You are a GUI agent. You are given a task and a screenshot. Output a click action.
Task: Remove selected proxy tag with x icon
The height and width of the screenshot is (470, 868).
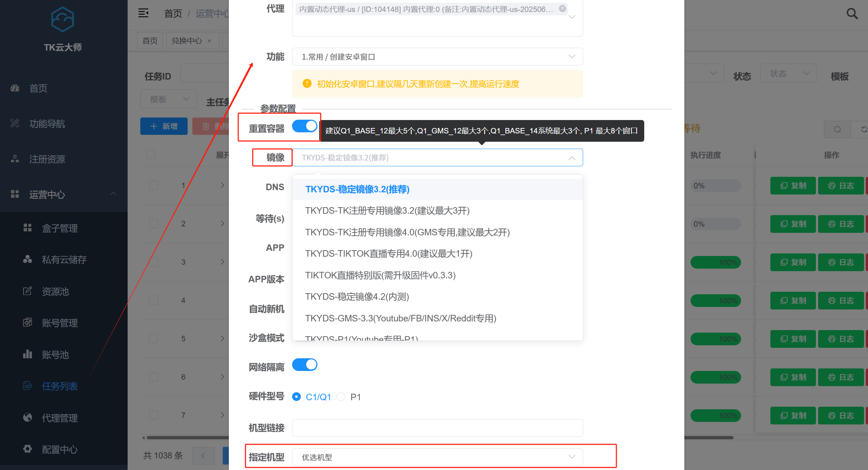(x=563, y=9)
